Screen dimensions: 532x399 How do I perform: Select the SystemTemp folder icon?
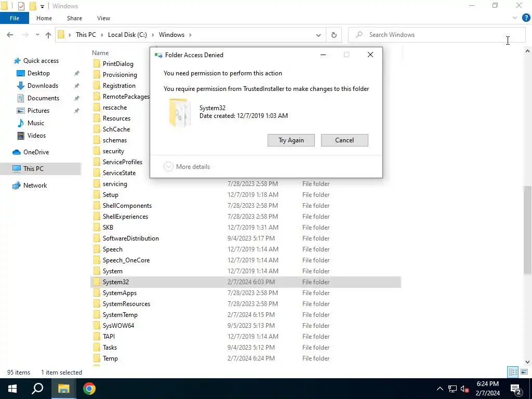coord(97,315)
